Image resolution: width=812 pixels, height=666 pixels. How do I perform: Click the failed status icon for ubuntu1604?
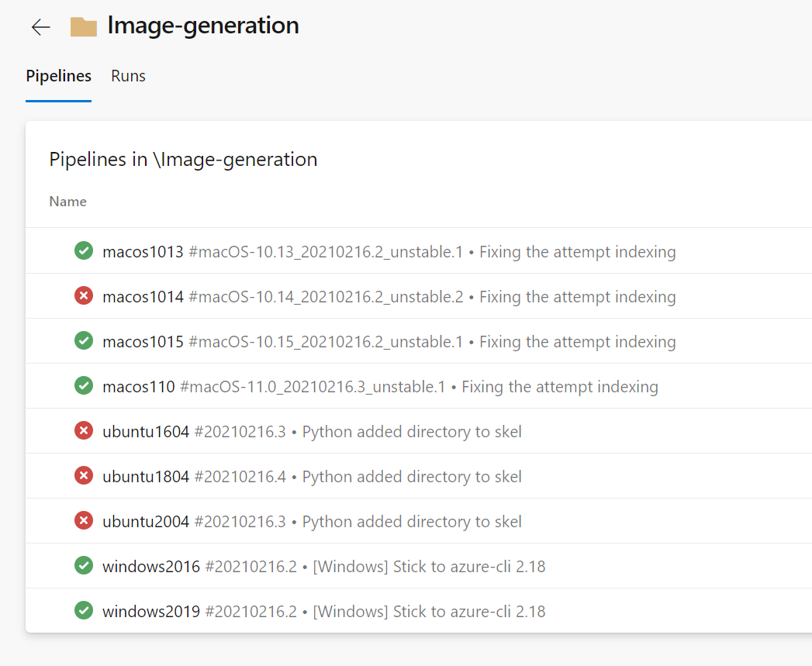coord(84,431)
